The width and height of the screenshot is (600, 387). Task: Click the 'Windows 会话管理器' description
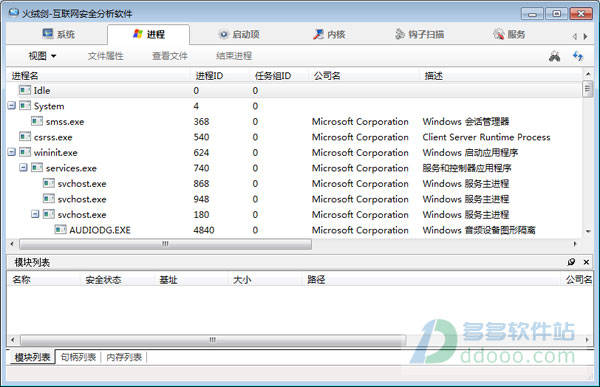(x=466, y=122)
